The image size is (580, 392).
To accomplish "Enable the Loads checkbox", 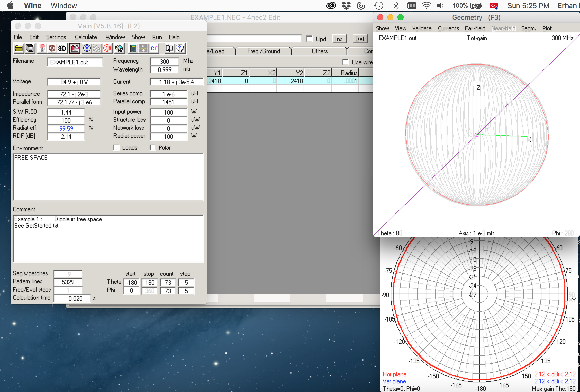I will coord(116,148).
